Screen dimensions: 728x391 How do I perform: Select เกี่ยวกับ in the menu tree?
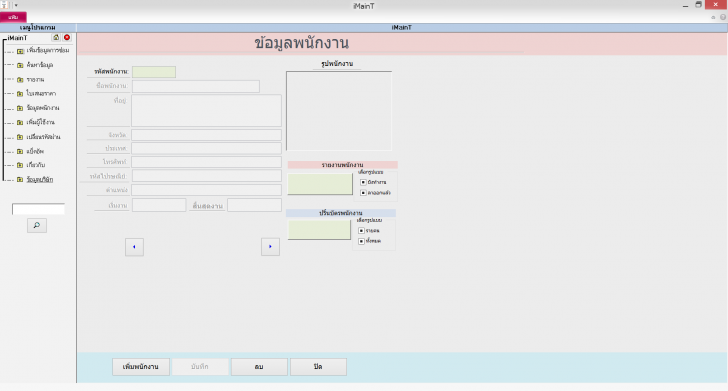(36, 165)
